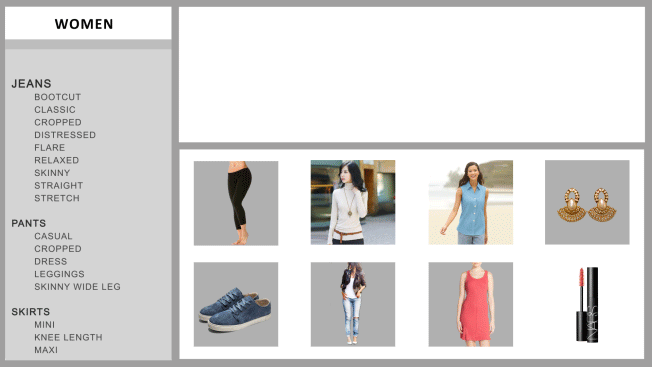Choose FLARE jeans
The height and width of the screenshot is (367, 652).
point(49,148)
